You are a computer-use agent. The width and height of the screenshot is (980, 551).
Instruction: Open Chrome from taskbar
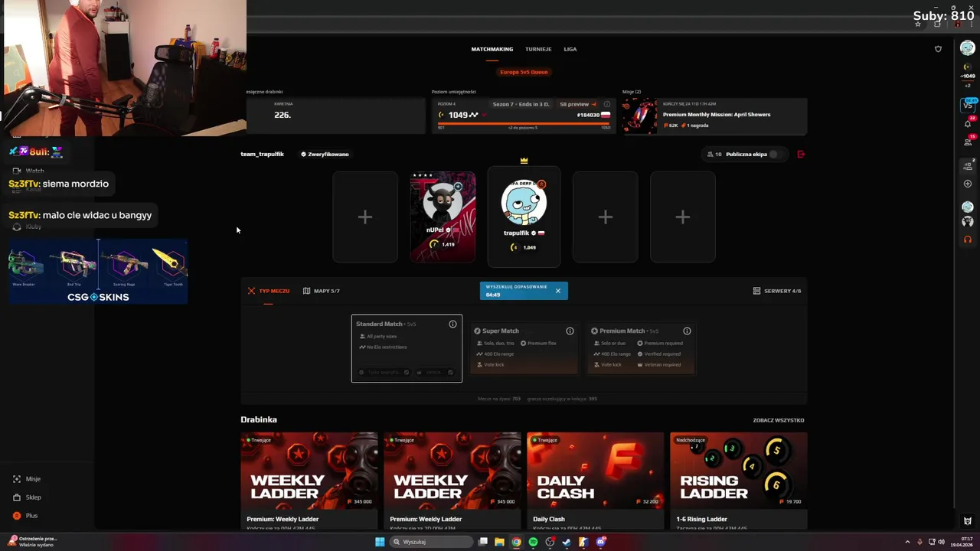tap(516, 542)
